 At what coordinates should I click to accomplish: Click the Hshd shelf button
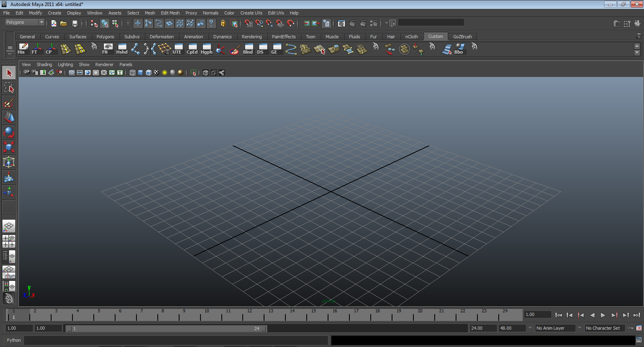[x=122, y=49]
